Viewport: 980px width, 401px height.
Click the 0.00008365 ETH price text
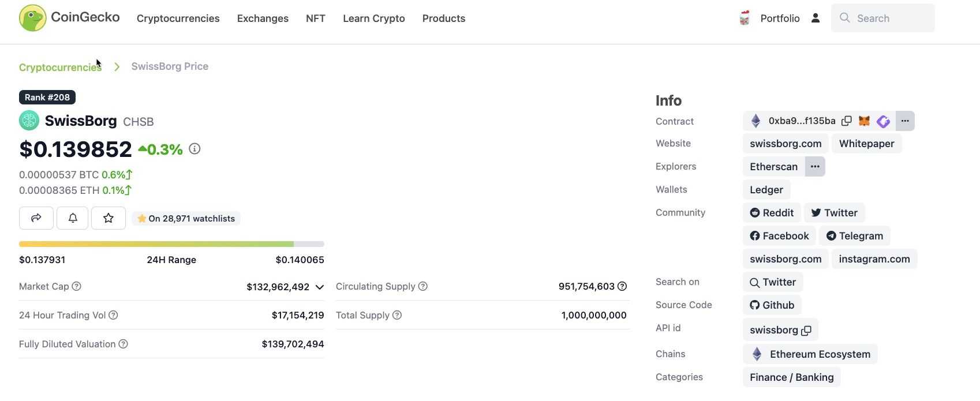pos(59,190)
